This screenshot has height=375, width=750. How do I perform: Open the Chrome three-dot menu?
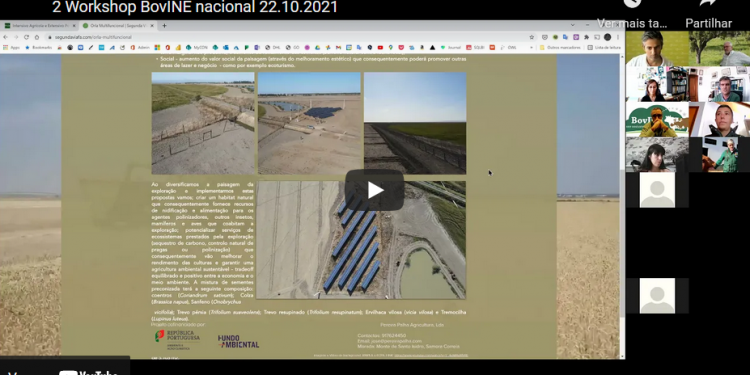click(618, 37)
